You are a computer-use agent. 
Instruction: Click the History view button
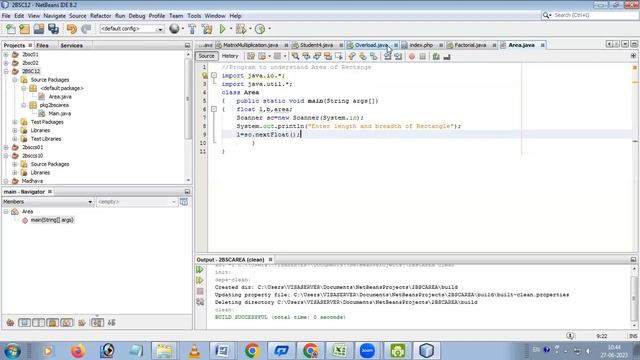tap(230, 56)
